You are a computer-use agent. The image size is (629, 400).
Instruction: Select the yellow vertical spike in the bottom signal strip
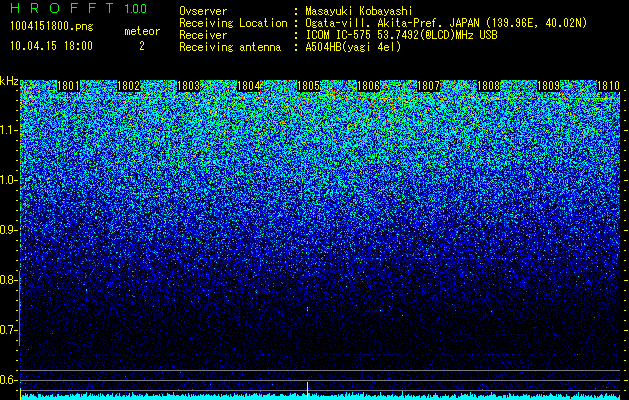tap(308, 390)
